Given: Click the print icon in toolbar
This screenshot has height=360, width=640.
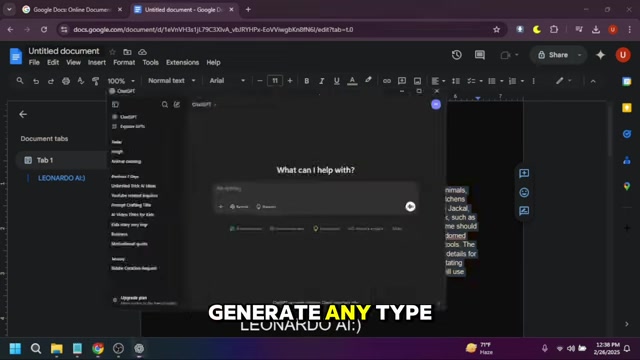Looking at the screenshot, I should pos(66,81).
